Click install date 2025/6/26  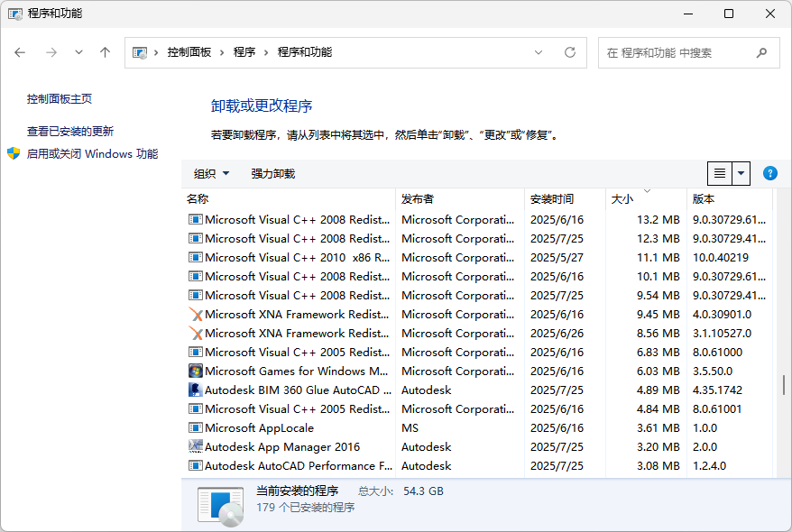click(x=557, y=333)
